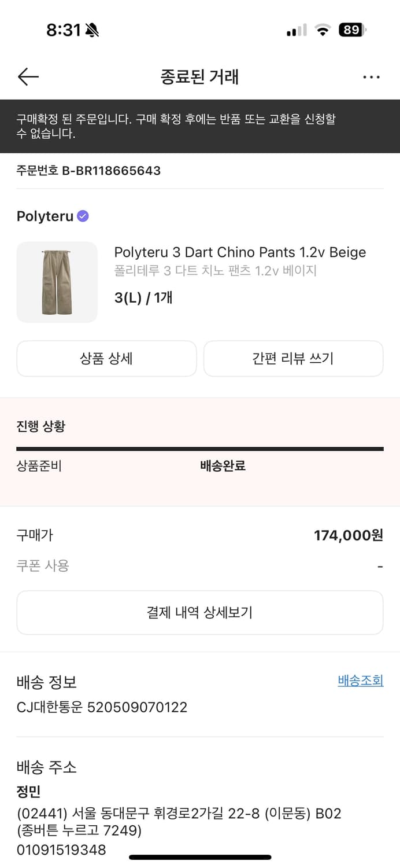Tap the muted notifications bell in status bar
400x868 pixels.
pyautogui.click(x=92, y=29)
